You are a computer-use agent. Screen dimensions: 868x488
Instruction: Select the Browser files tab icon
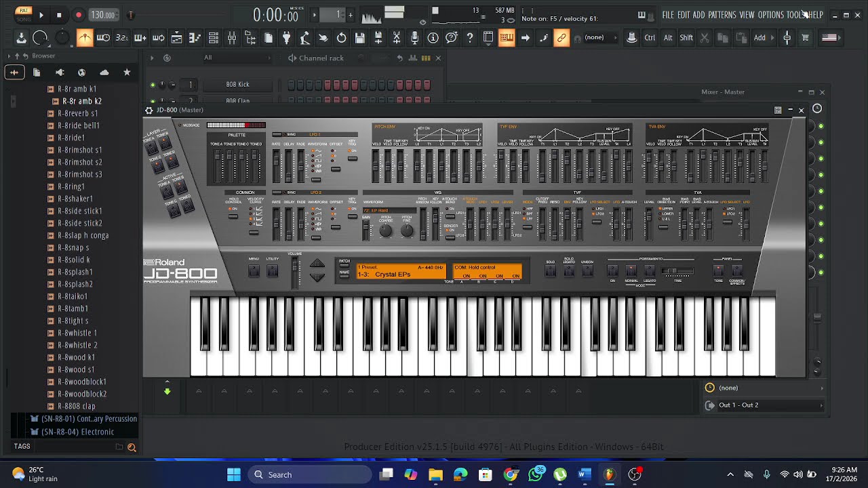37,72
